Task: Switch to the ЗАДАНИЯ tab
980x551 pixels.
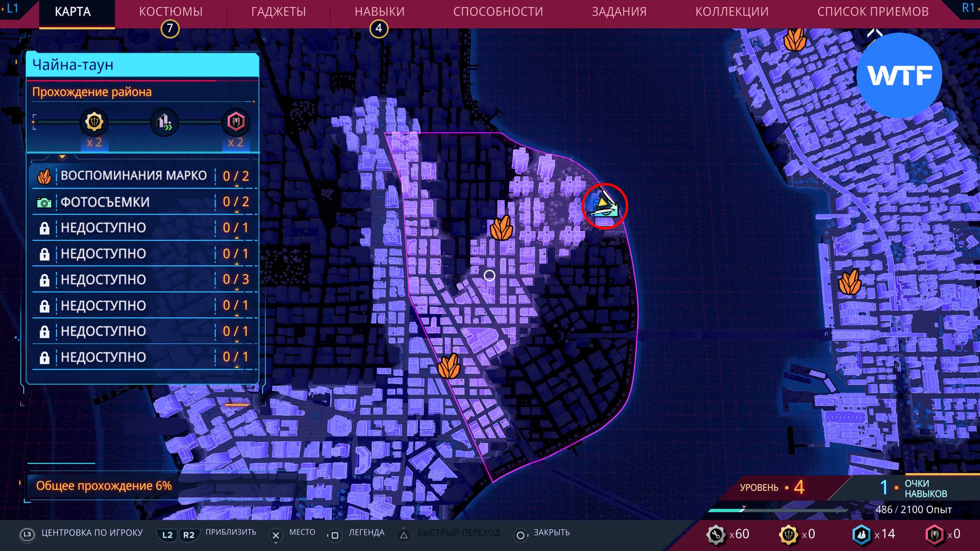Action: point(619,12)
